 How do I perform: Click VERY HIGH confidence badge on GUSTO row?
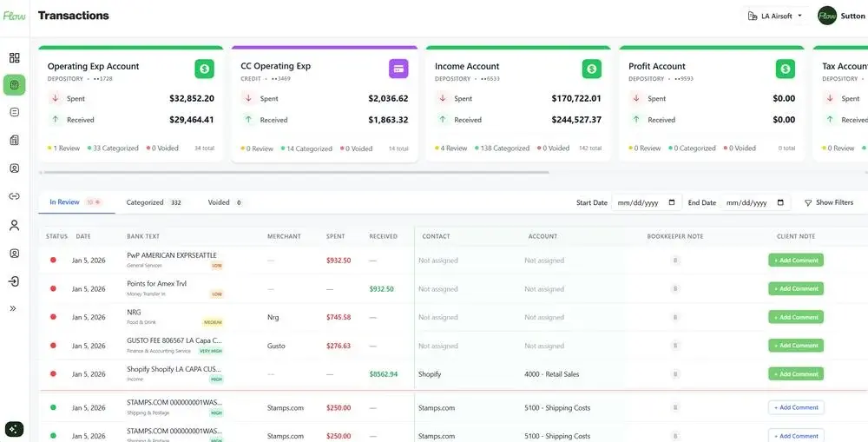click(211, 351)
